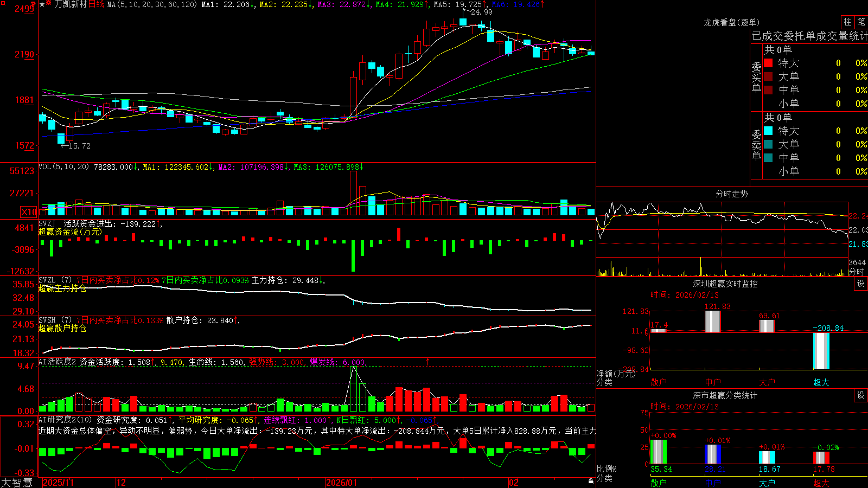
Task: Click the 24.99 high price annotation
Action: point(482,12)
